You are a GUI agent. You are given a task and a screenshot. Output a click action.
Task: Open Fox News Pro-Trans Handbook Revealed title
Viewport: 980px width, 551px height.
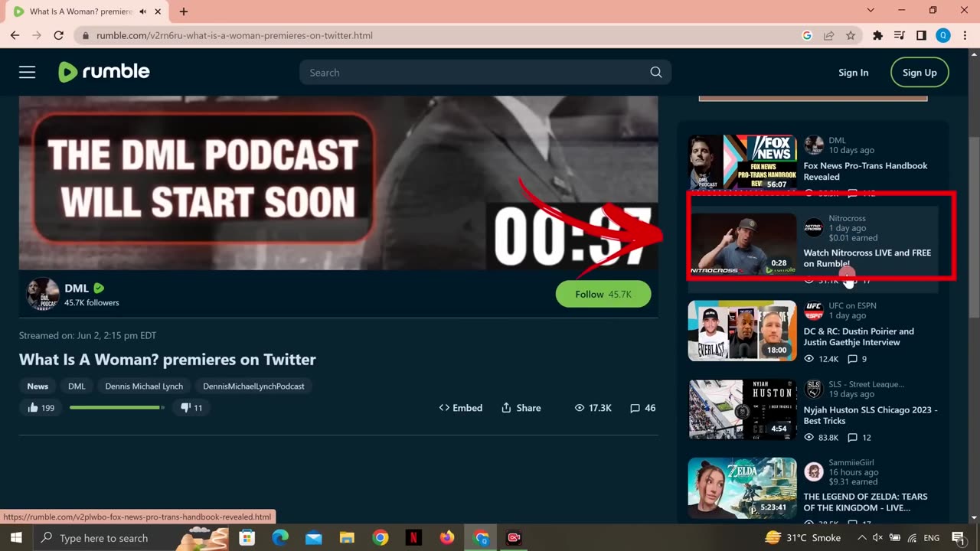tap(865, 171)
